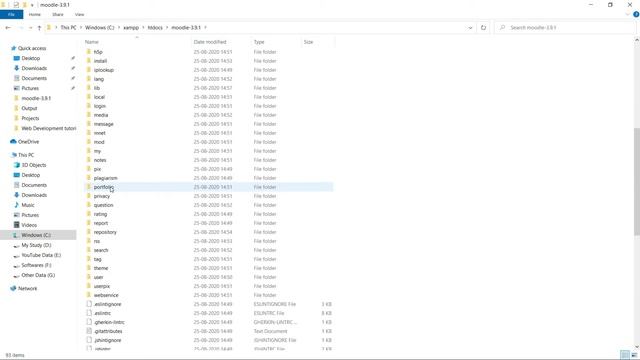This screenshot has width=640, height=360.
Task: Select My Study (D:) drive
Action: [36, 245]
